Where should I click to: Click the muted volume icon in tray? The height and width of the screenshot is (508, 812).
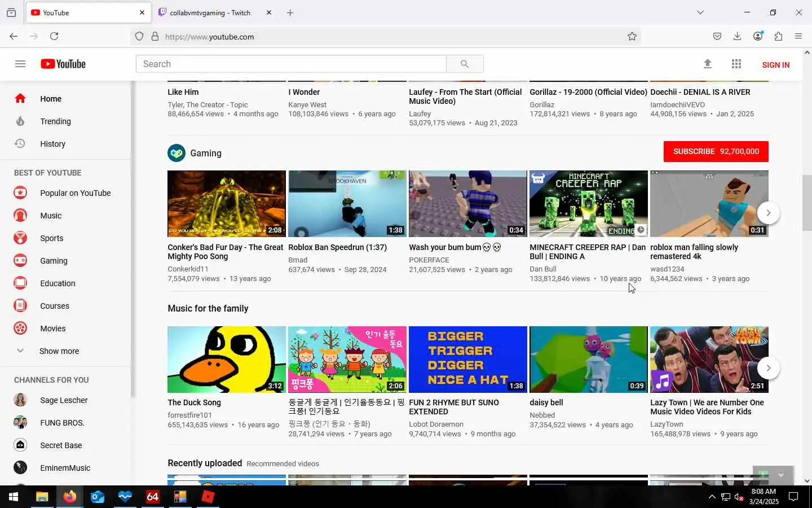[x=739, y=497]
